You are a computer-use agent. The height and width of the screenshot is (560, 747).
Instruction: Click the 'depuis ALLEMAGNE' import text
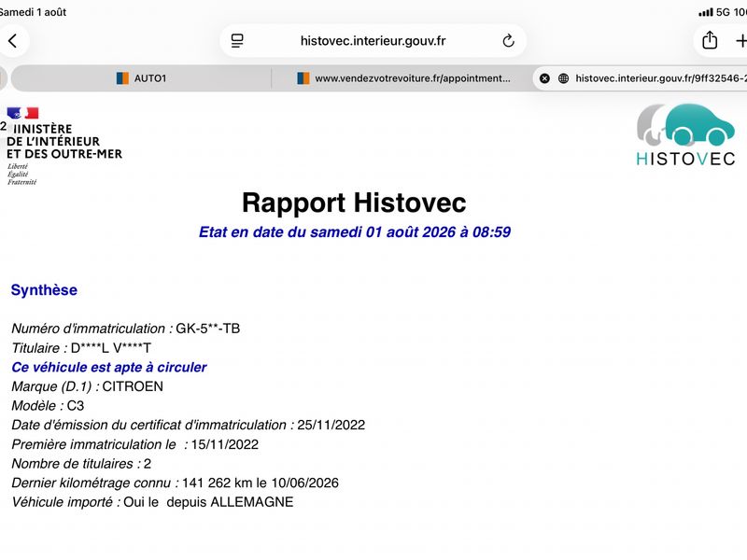[x=230, y=502]
